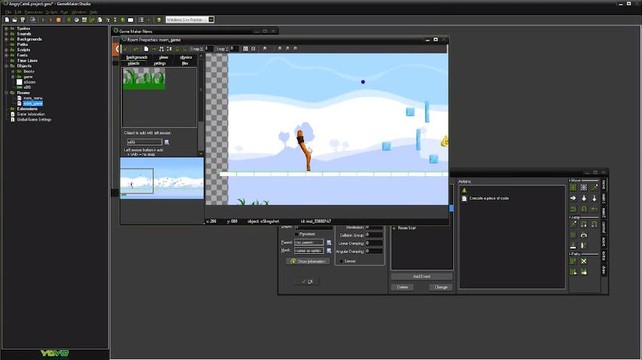The width and height of the screenshot is (642, 360).
Task: Toggle the Sensor checkbox
Action: click(341, 261)
